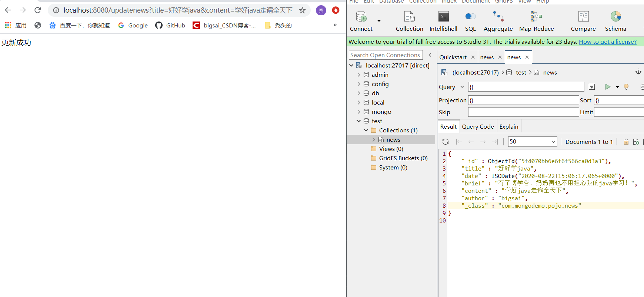Close the first news tab

(500, 57)
